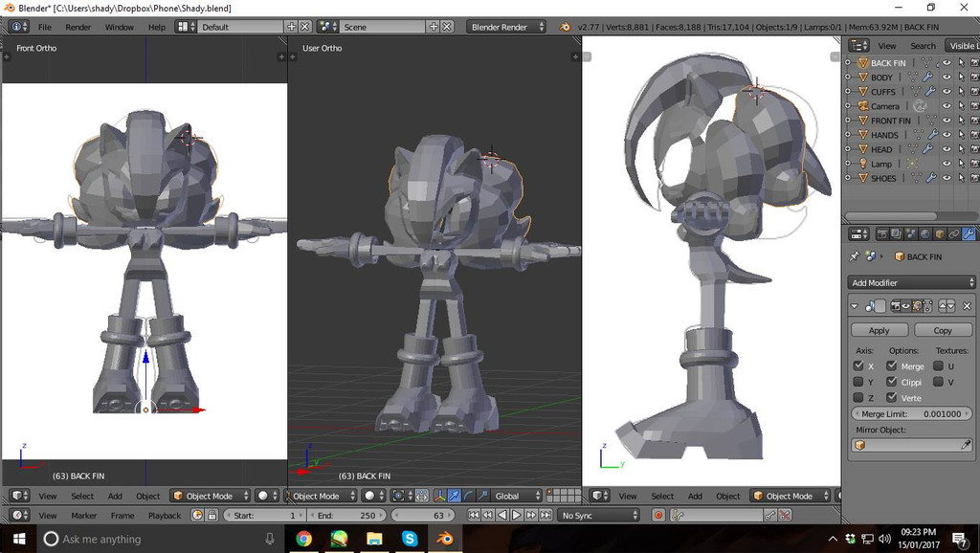Click the Apply modifier button

pos(880,330)
